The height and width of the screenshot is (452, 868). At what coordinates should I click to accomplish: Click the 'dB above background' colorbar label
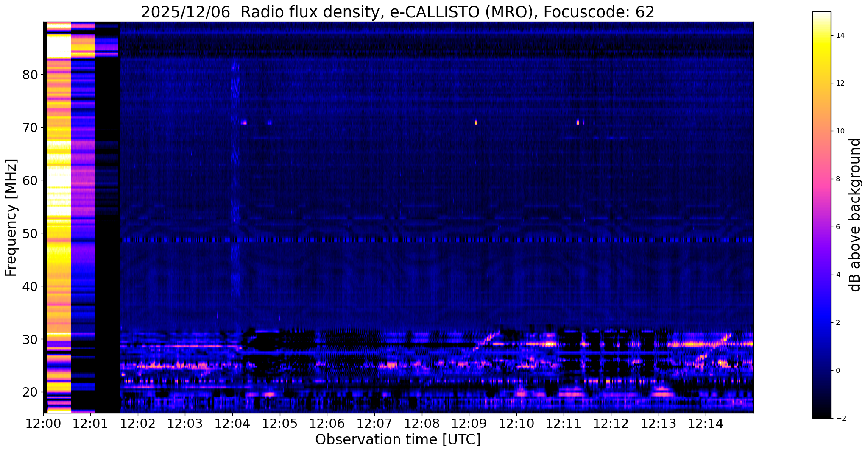tap(855, 215)
